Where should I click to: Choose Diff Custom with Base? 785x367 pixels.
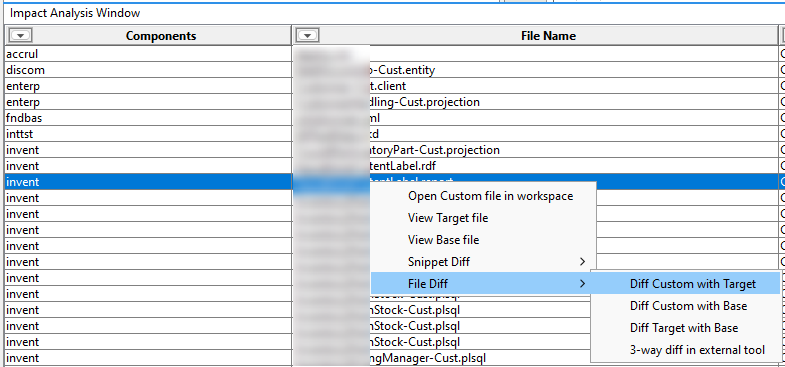[688, 306]
